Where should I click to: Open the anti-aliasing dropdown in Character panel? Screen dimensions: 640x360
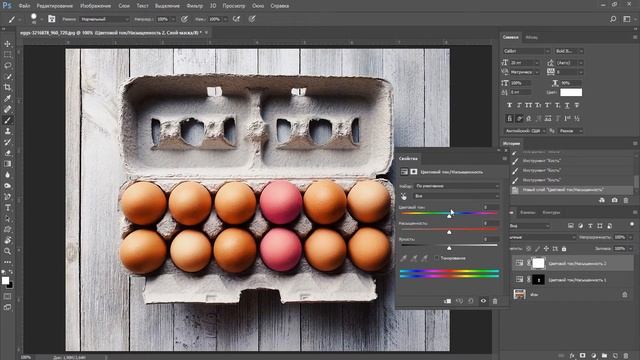click(571, 131)
